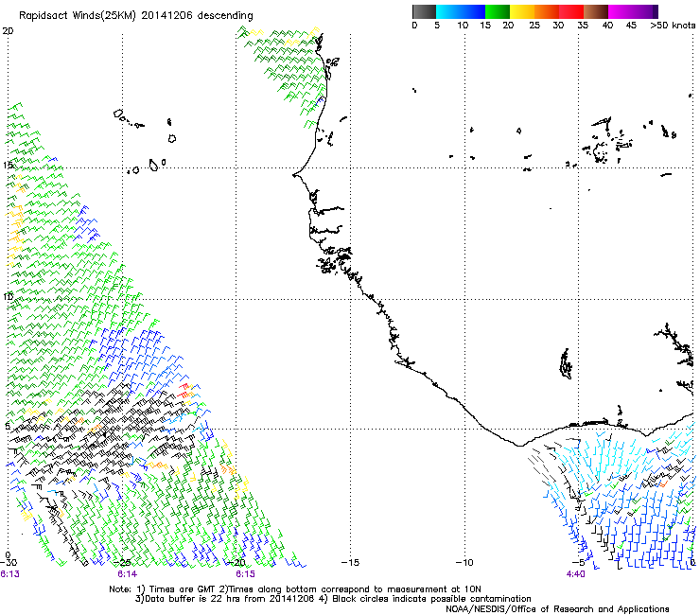Click the 'Times are GMT' note line
The image size is (700, 615).
(x=295, y=589)
